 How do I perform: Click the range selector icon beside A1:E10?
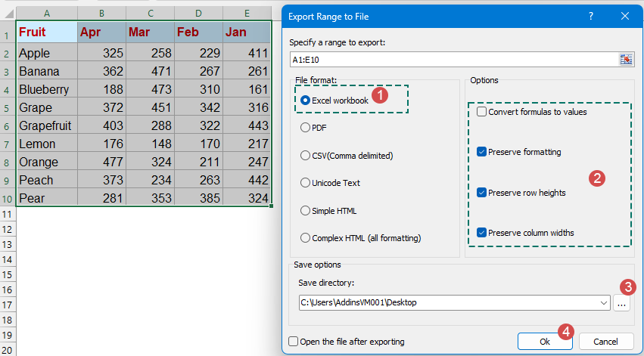point(626,59)
